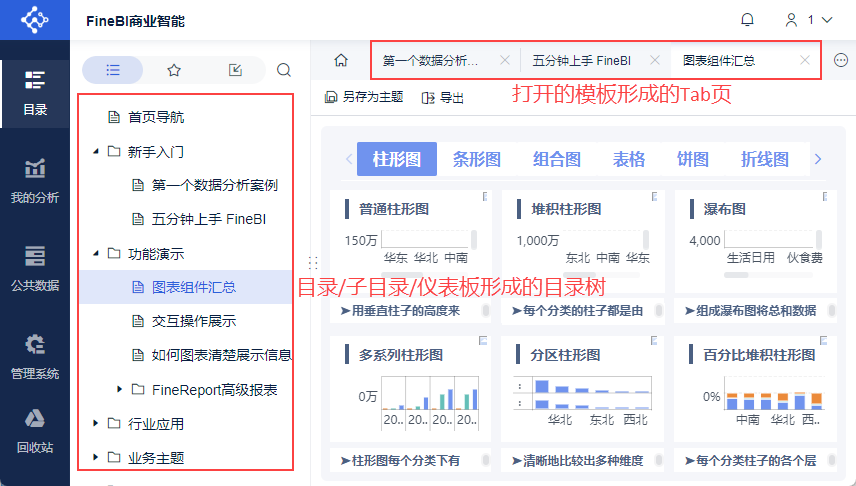Click the FineBI logo icon
Image resolution: width=856 pixels, height=486 pixels.
34,20
